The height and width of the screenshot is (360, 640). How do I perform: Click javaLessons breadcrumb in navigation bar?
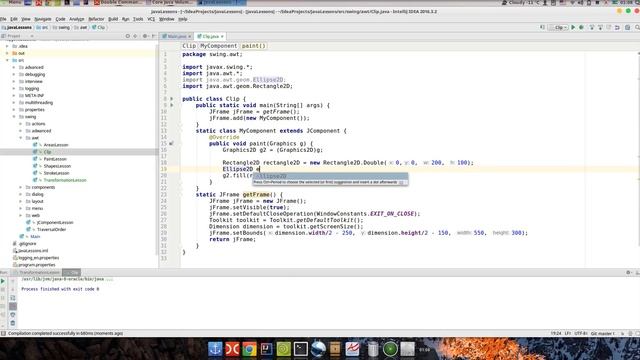[x=16, y=27]
